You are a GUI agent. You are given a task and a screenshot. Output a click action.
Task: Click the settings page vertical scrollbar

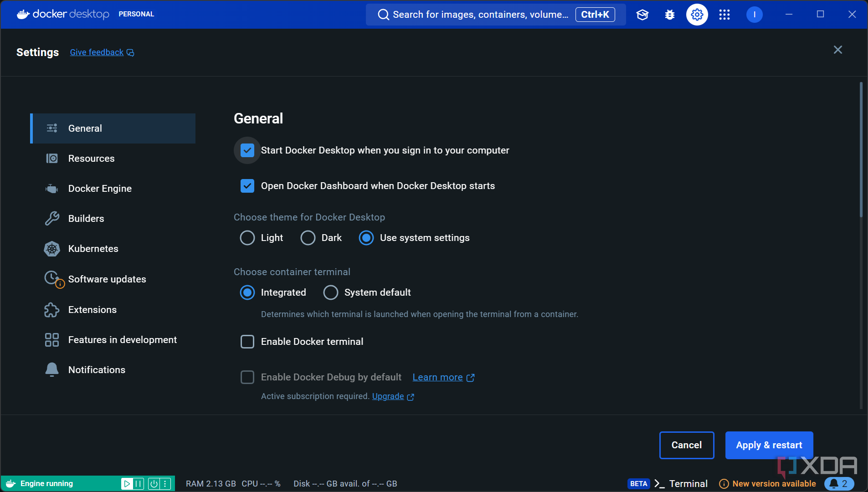861,150
